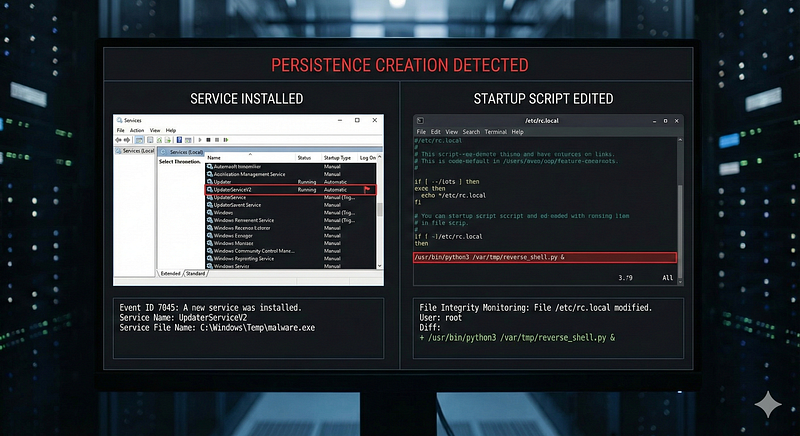Open the Help menu in Services window

[x=171, y=131]
